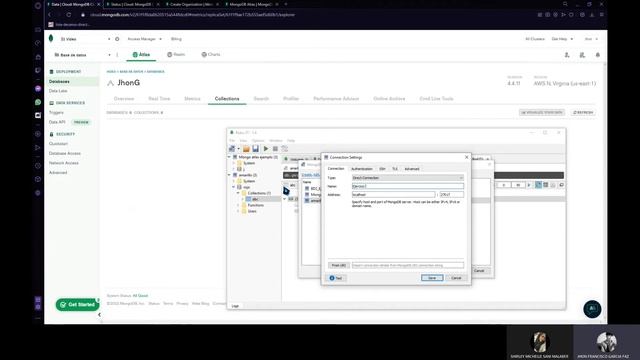The width and height of the screenshot is (640, 360).
Task: Open Network Access in Atlas sidebar
Action: [64, 163]
